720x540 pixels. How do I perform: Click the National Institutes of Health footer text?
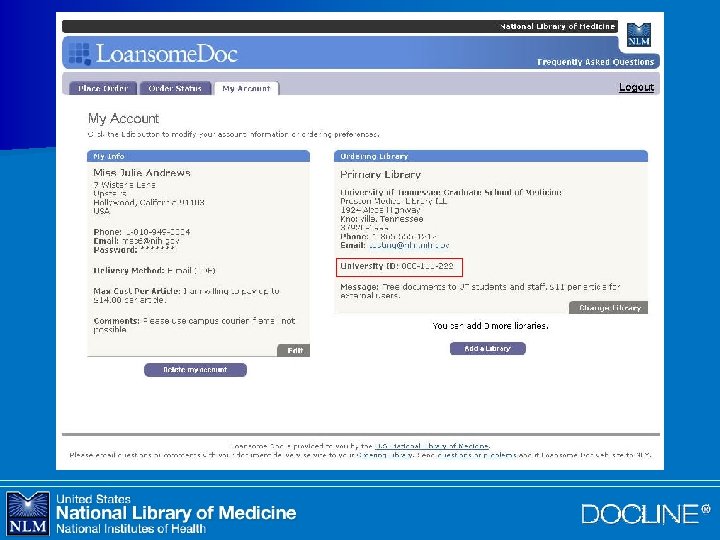[131, 529]
